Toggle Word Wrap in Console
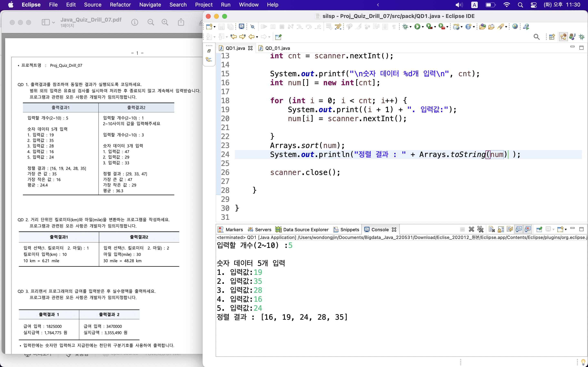Image resolution: width=588 pixels, height=367 pixels. (510, 229)
